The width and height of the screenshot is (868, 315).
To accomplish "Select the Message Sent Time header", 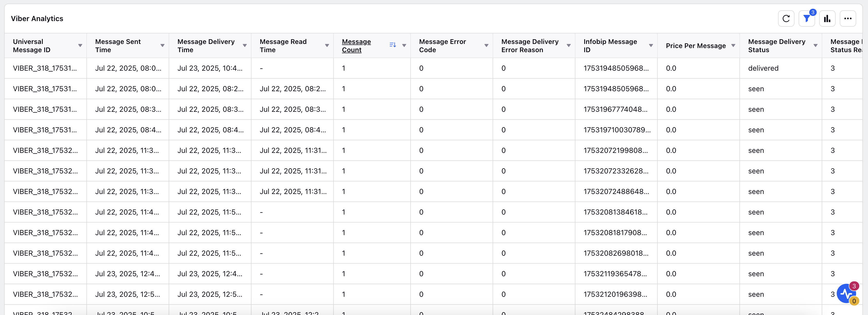I will click(x=118, y=45).
